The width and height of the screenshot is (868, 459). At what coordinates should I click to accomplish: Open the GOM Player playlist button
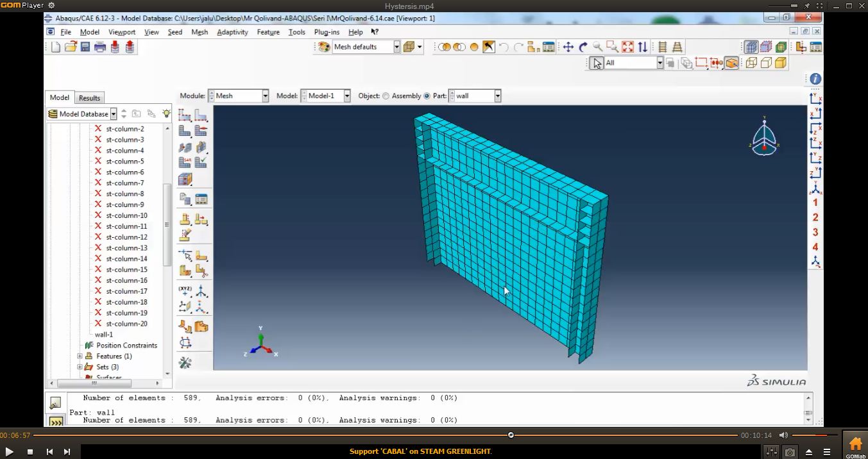827,452
